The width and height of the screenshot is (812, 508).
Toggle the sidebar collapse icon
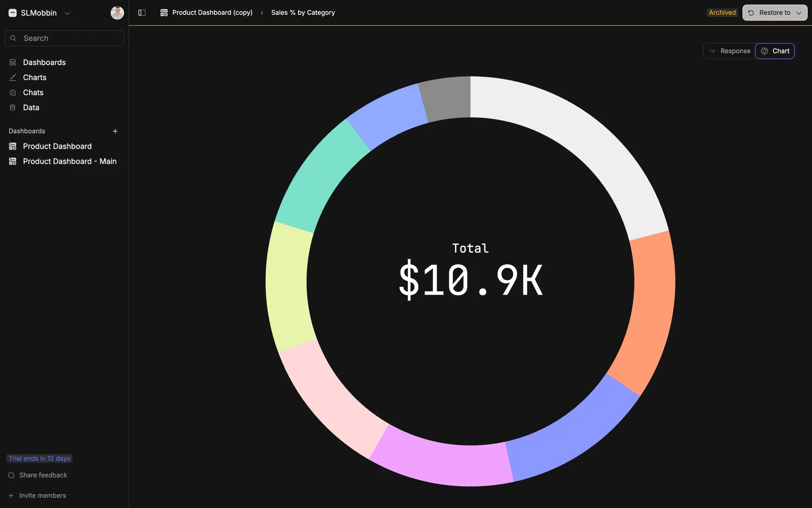click(x=142, y=13)
